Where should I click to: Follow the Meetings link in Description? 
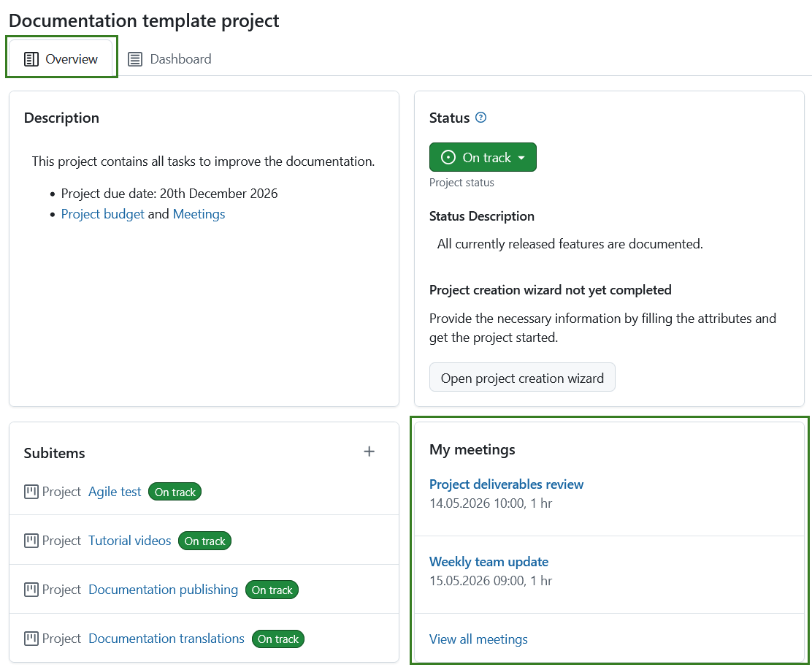199,214
